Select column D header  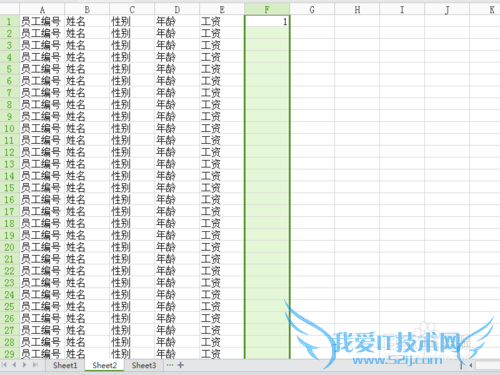point(177,10)
